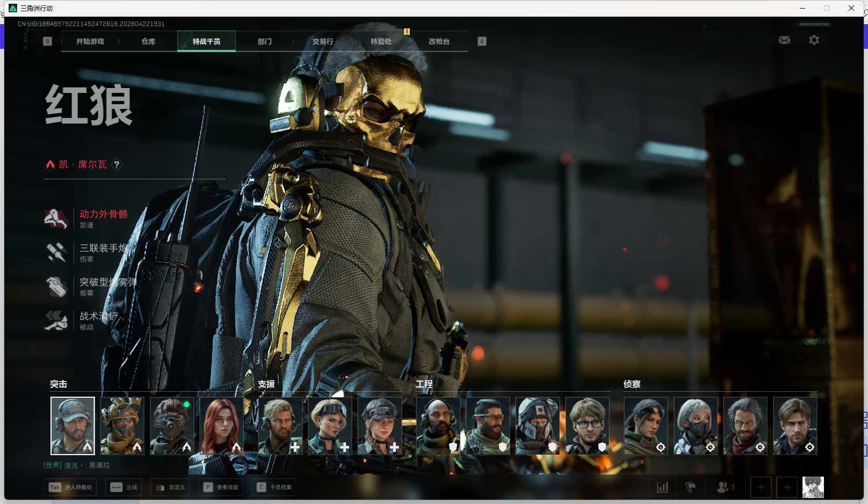Click the E next-tab key icon
Image resolution: width=868 pixels, height=504 pixels.
(x=482, y=41)
